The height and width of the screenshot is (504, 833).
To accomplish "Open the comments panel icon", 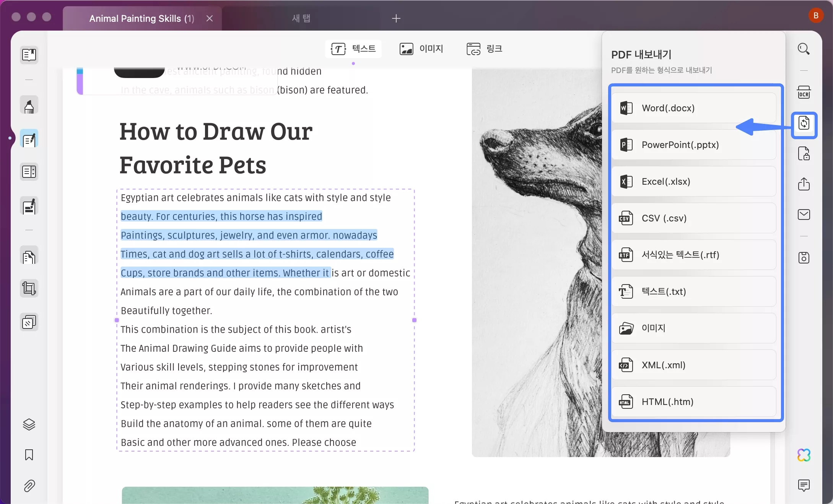I will tap(804, 485).
